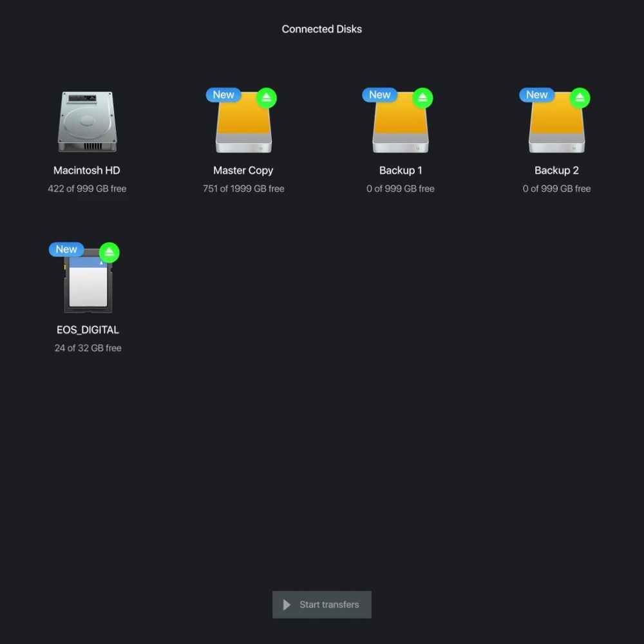Select the Master Copy drive icon
This screenshot has height=644, width=644.
tap(243, 122)
